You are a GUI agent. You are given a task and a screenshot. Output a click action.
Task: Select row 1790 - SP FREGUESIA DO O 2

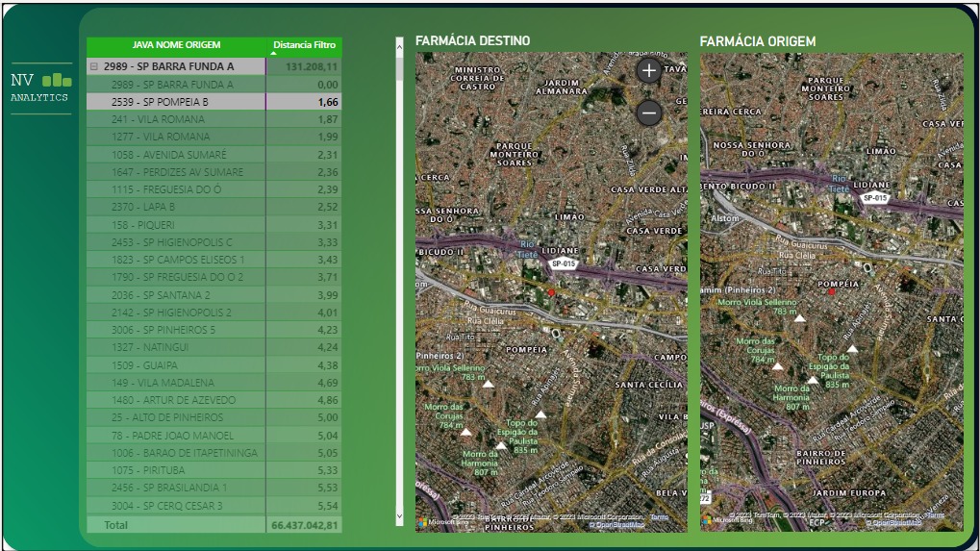214,277
